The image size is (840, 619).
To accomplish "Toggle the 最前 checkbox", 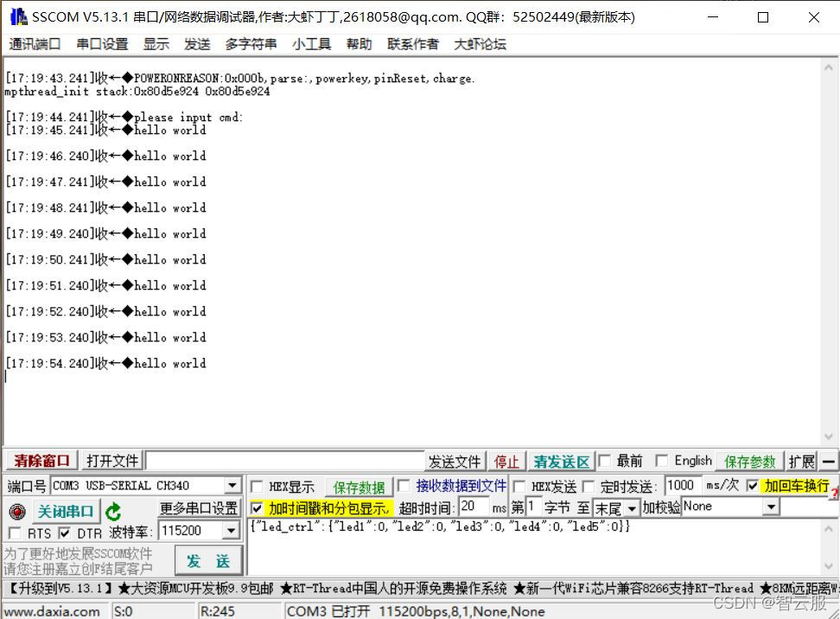I will (604, 461).
